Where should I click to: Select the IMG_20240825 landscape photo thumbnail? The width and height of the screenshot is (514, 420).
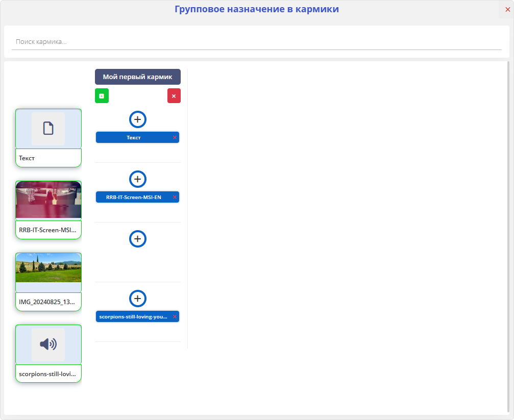[48, 271]
